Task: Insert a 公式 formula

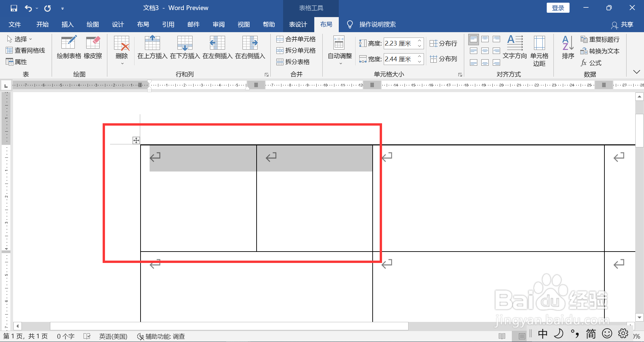Action: click(591, 63)
